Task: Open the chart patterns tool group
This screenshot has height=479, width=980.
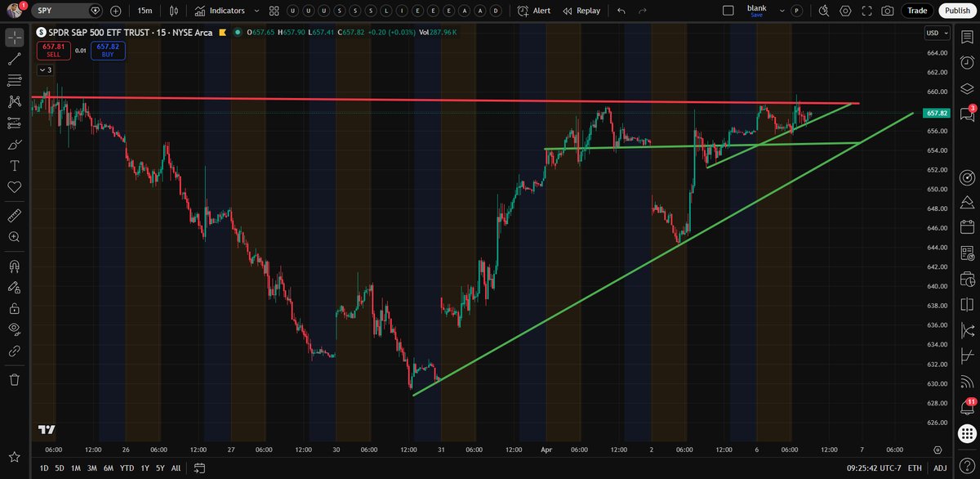Action: (14, 101)
